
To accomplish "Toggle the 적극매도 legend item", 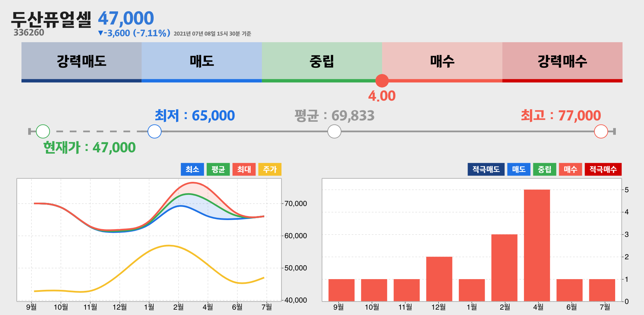I will [x=486, y=169].
